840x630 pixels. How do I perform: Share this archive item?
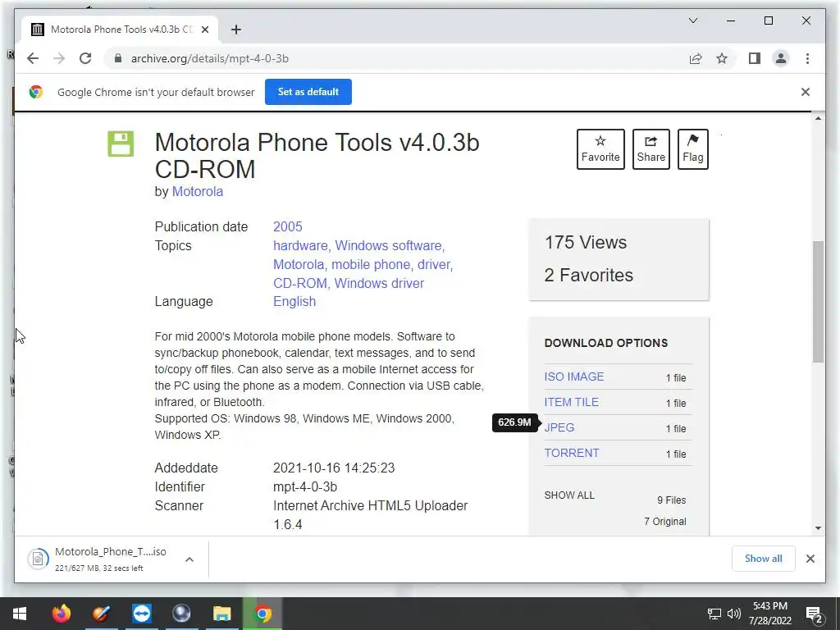click(x=651, y=149)
